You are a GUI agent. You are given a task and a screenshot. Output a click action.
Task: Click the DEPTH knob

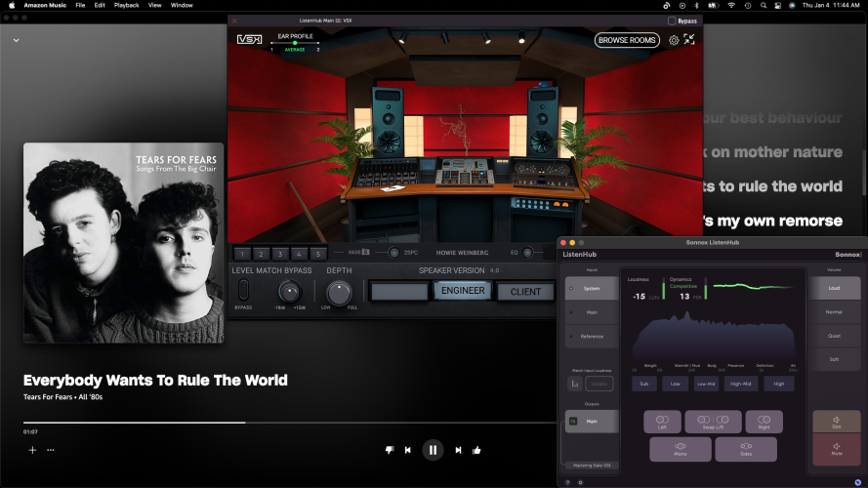click(338, 292)
